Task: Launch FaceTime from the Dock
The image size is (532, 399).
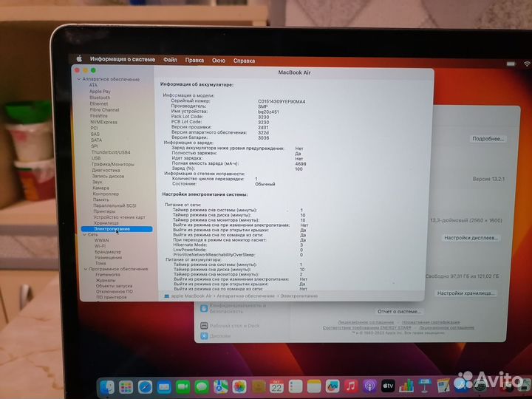Action: coord(183,386)
